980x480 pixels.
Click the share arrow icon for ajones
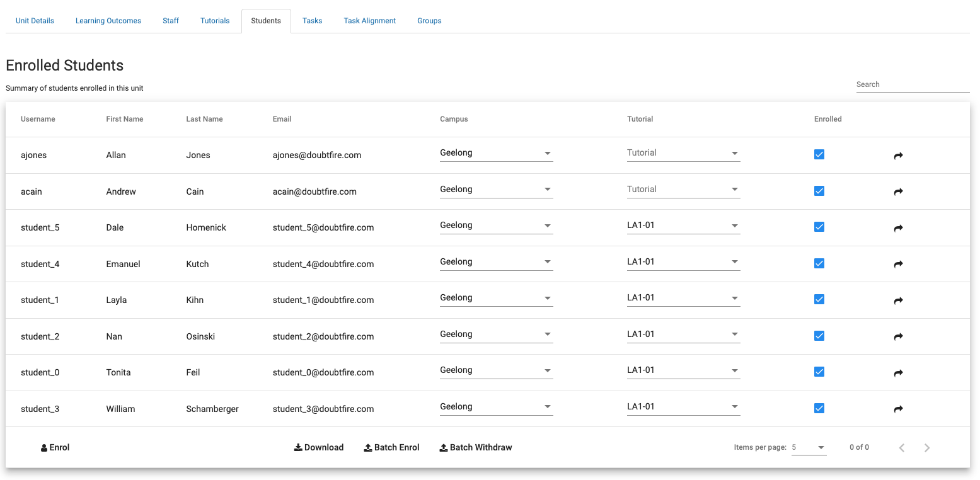click(898, 156)
